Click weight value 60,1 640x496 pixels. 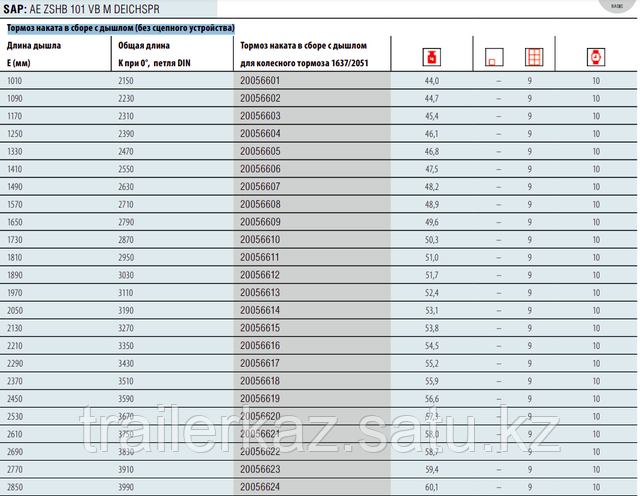431,487
